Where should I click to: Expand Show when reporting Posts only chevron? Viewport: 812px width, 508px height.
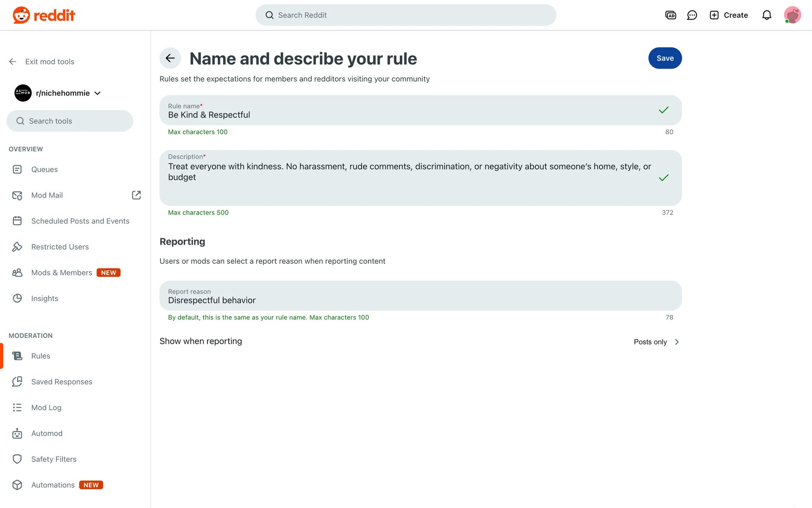(677, 342)
